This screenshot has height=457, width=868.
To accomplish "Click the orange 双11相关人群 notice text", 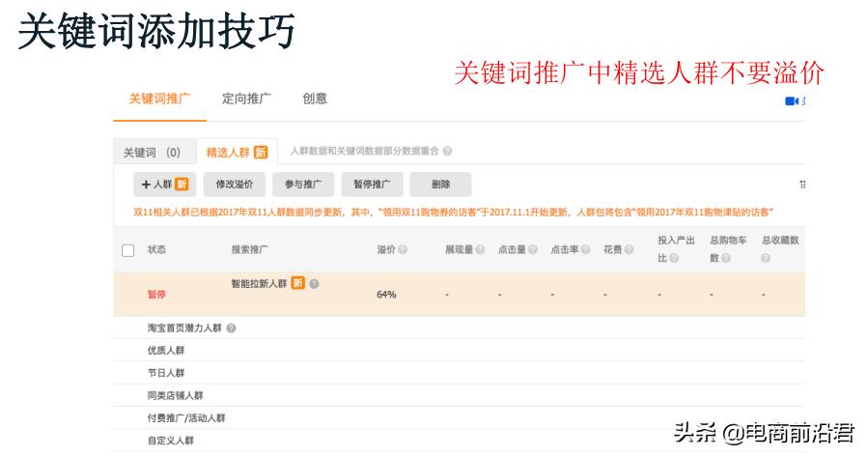I will point(454,213).
